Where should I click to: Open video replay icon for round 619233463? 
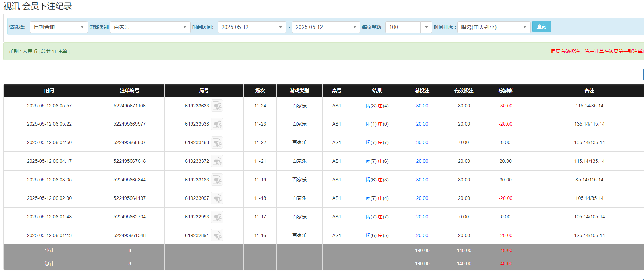(x=217, y=143)
